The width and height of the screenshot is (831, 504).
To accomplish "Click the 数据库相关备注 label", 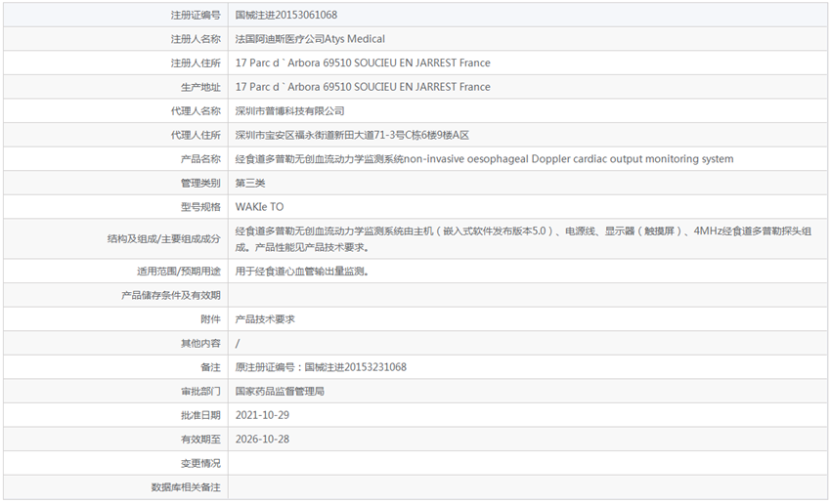I will [186, 487].
